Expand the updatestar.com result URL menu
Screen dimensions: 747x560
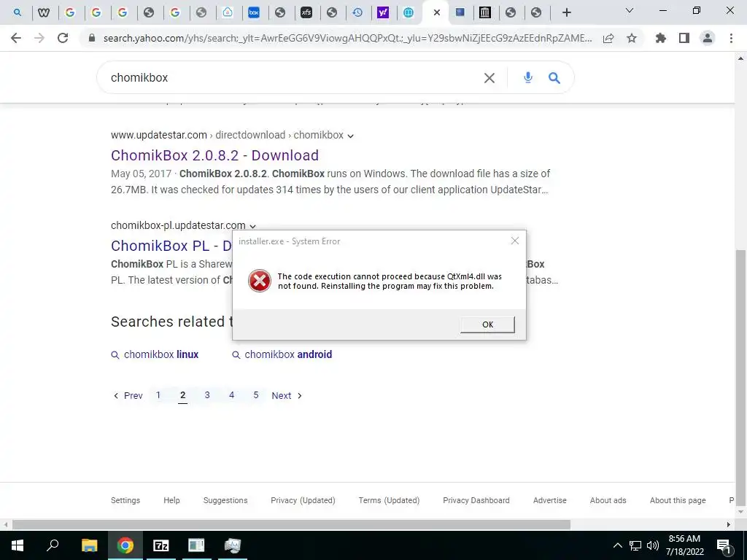pos(351,136)
